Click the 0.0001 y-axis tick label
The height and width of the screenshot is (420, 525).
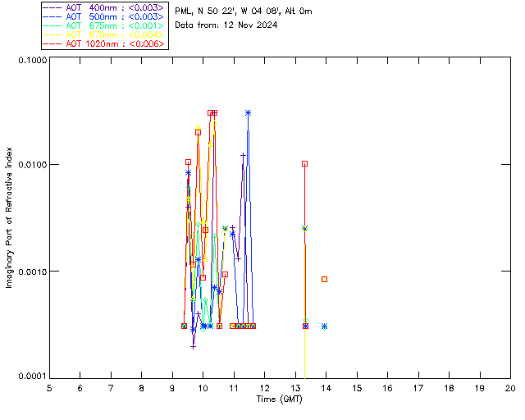tap(30, 377)
